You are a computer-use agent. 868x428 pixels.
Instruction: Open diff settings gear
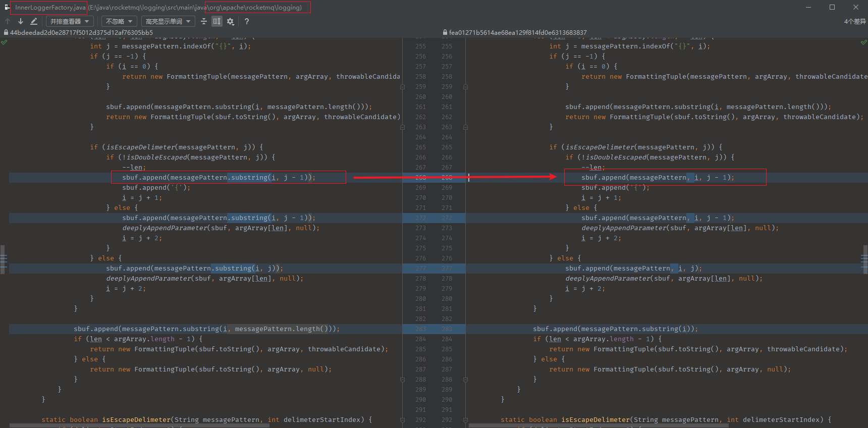[x=231, y=21]
